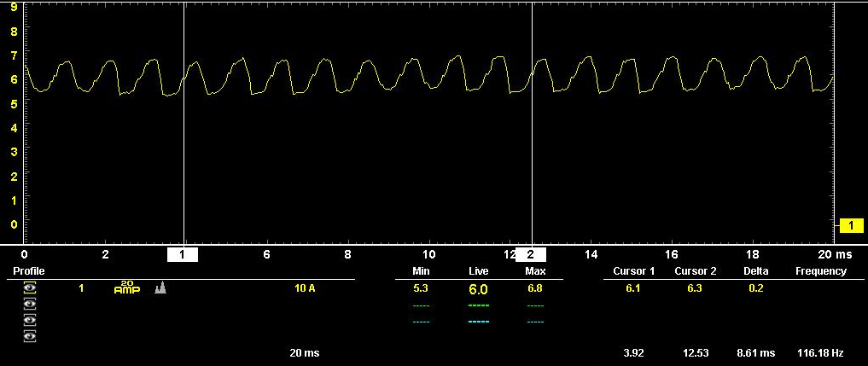The height and width of the screenshot is (366, 868).
Task: Select the yellow channel 1 zero marker
Action: [x=851, y=225]
